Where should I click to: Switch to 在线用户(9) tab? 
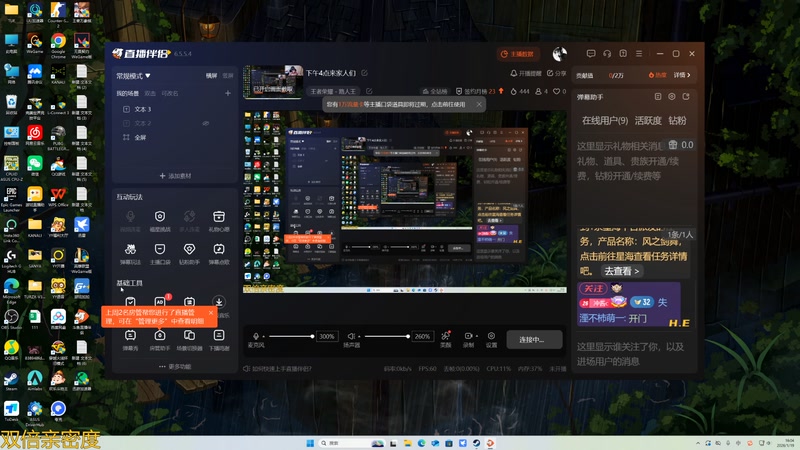[605, 120]
